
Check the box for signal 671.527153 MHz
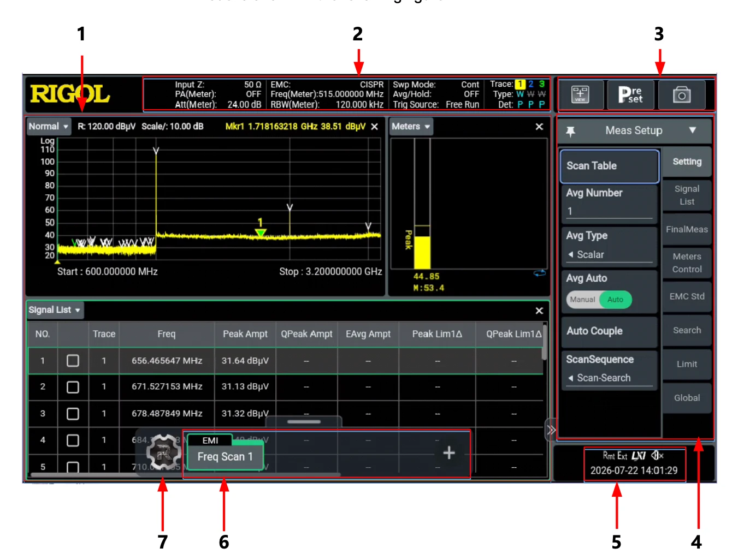[x=73, y=387]
